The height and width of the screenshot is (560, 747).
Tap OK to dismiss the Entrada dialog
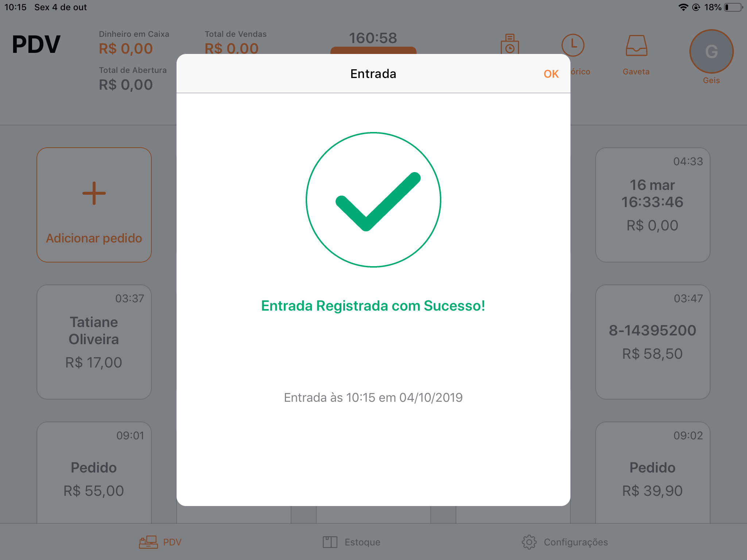coord(551,74)
